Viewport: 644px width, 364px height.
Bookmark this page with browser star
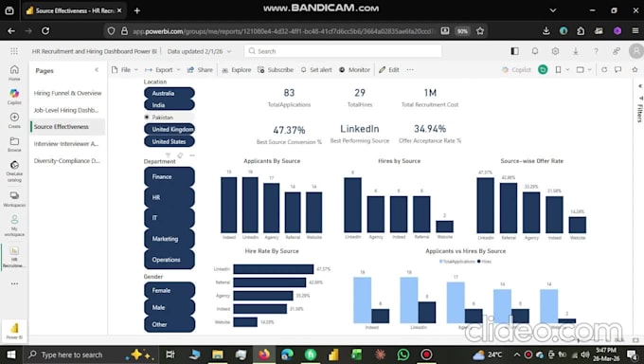click(x=480, y=31)
